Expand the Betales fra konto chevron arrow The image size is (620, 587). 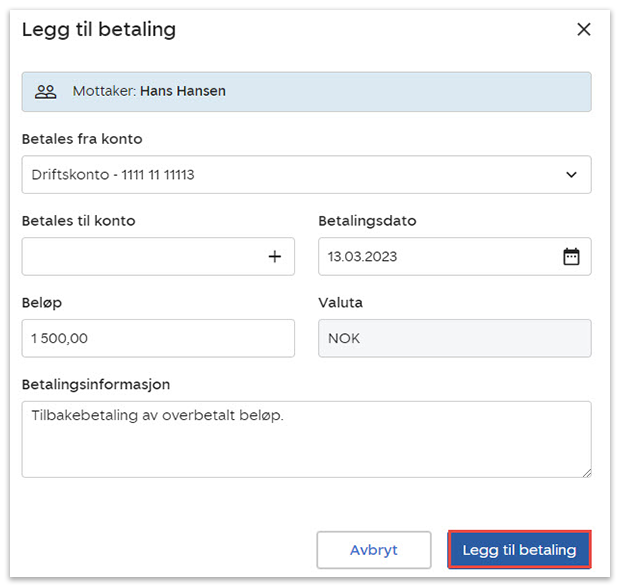click(x=571, y=175)
